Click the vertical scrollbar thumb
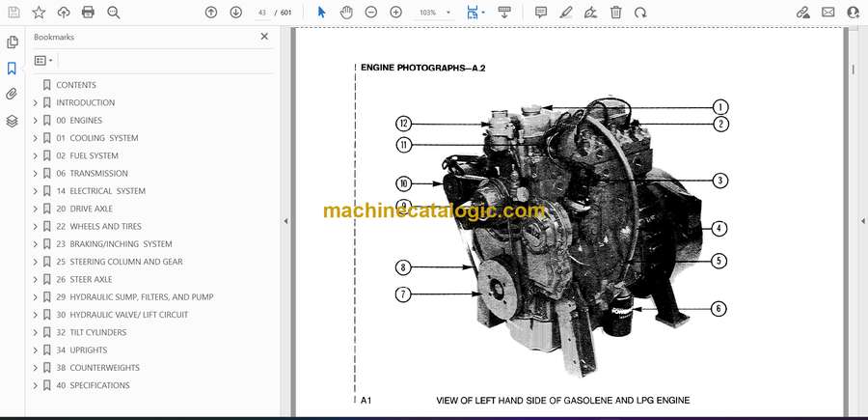 [853, 70]
